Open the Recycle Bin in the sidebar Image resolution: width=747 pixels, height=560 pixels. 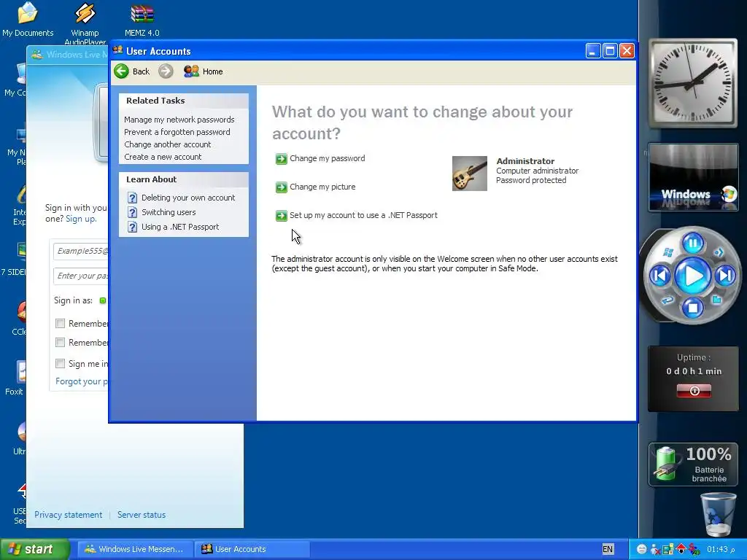[718, 514]
